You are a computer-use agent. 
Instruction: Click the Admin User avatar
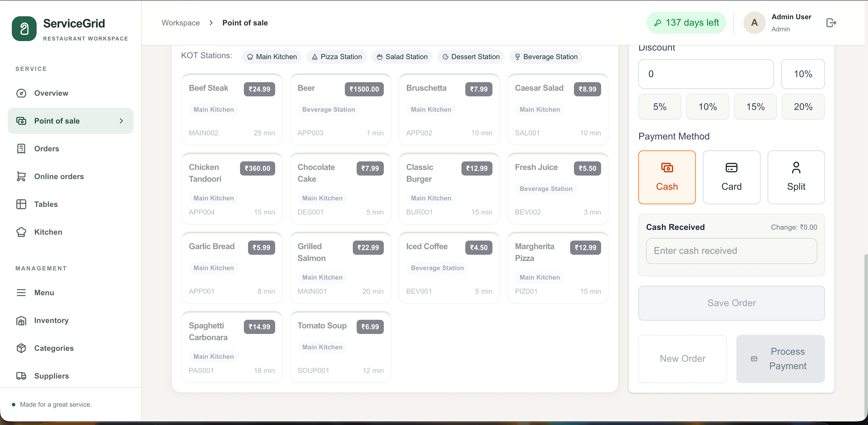click(754, 22)
